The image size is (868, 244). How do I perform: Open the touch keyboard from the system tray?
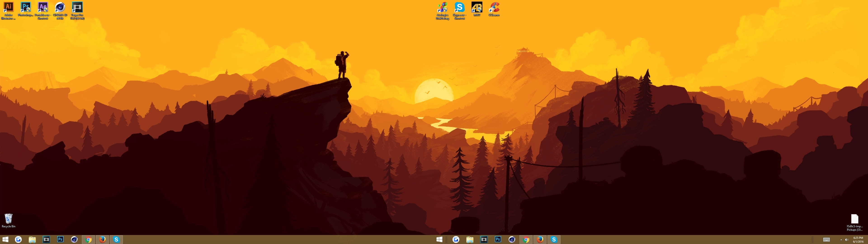(x=826, y=240)
